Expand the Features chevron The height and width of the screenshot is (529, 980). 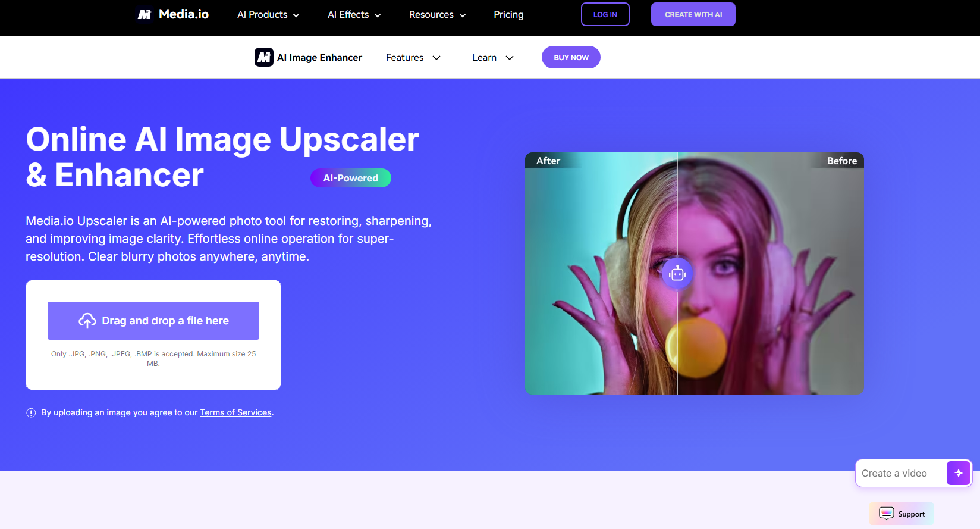point(436,58)
